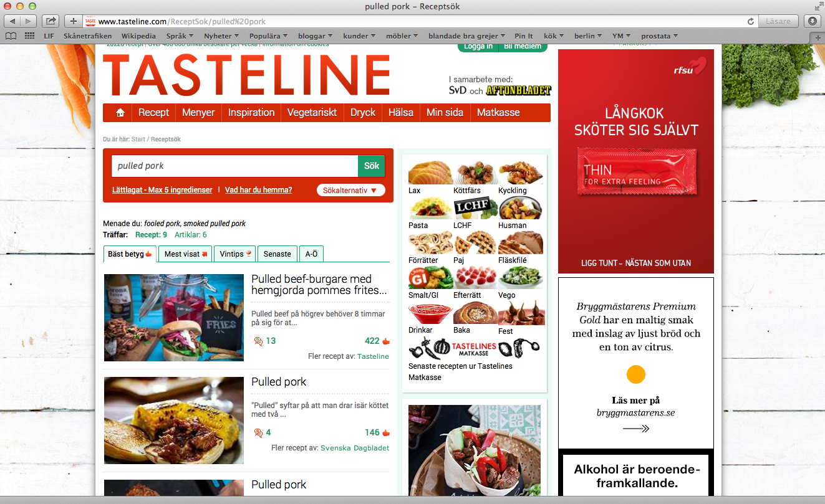Open the Menyer menu
This screenshot has height=504, width=825.
[x=198, y=113]
